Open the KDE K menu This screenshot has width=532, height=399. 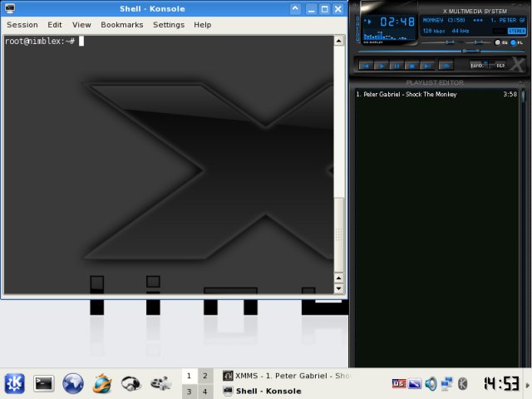(14, 384)
